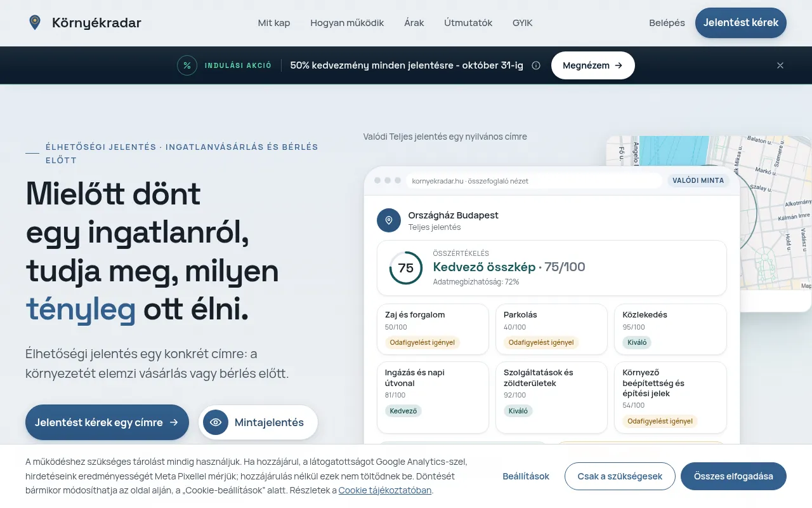This screenshot has width=812, height=508.
Task: Click the info icon next to the discount text
Action: point(536,65)
